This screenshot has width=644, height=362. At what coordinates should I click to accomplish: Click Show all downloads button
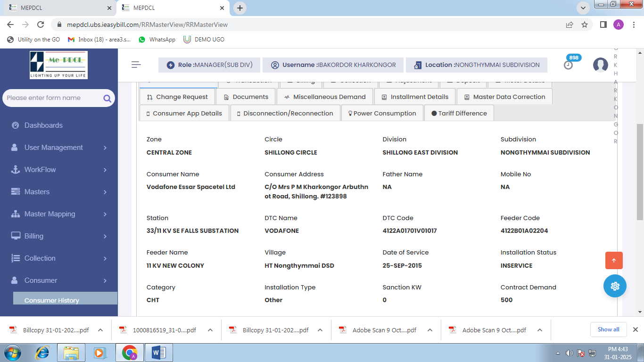tap(608, 329)
